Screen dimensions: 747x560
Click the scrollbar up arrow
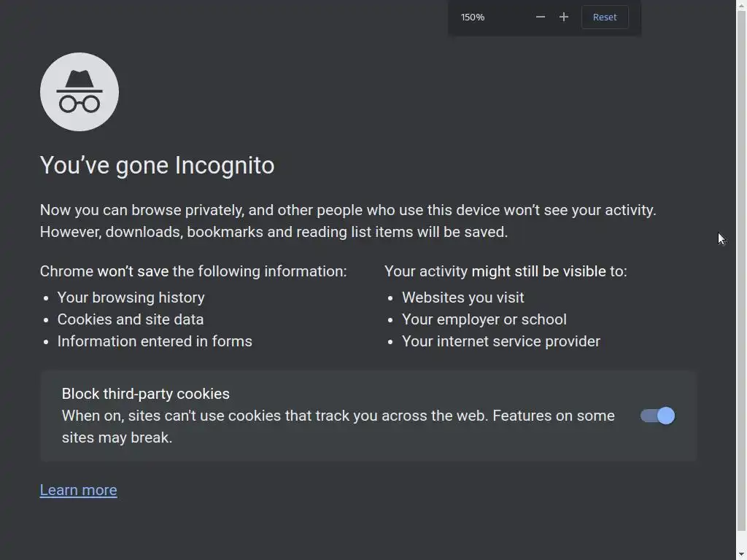point(741,6)
